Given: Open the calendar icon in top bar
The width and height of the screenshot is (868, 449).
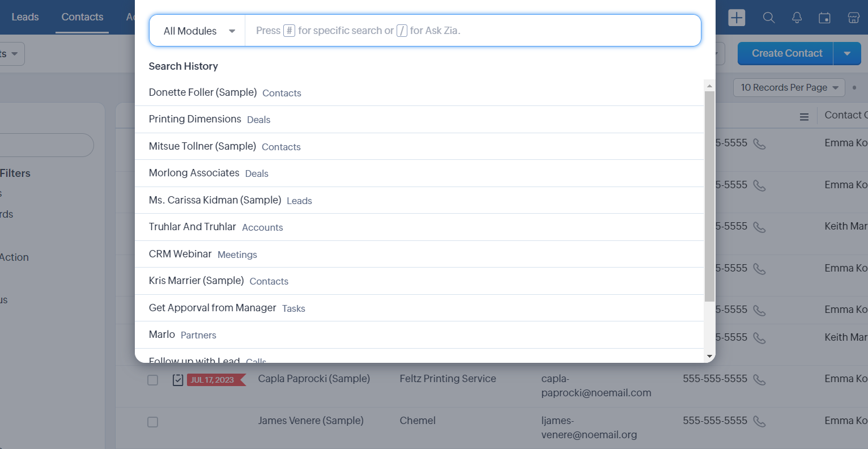Looking at the screenshot, I should 824,18.
